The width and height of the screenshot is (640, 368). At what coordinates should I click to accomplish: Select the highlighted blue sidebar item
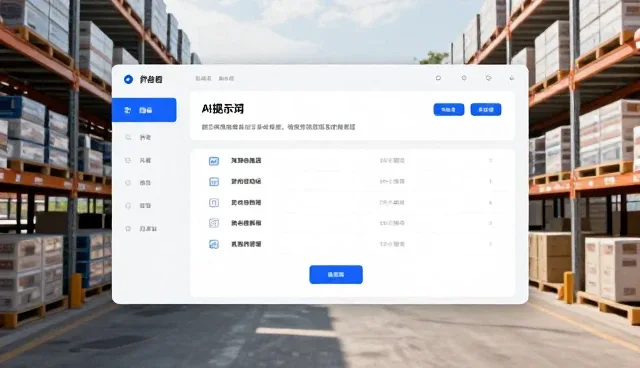click(x=144, y=110)
